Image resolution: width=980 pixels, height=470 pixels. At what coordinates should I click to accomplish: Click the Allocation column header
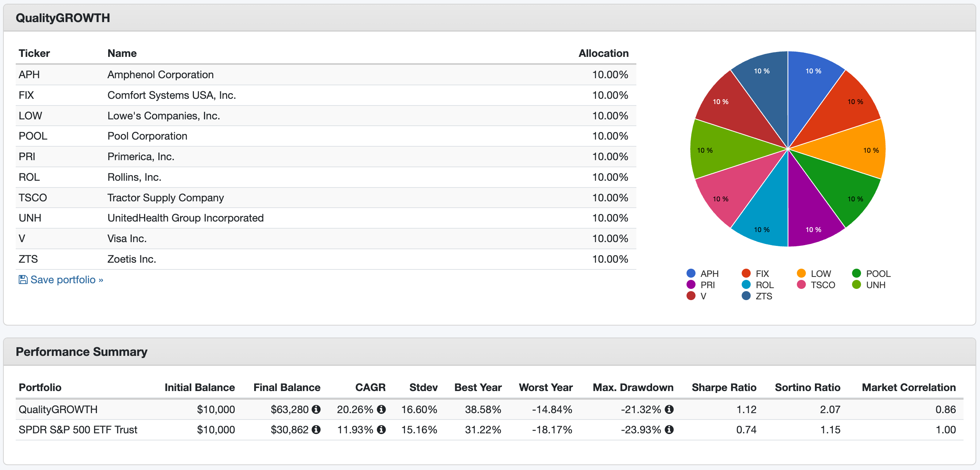[603, 53]
